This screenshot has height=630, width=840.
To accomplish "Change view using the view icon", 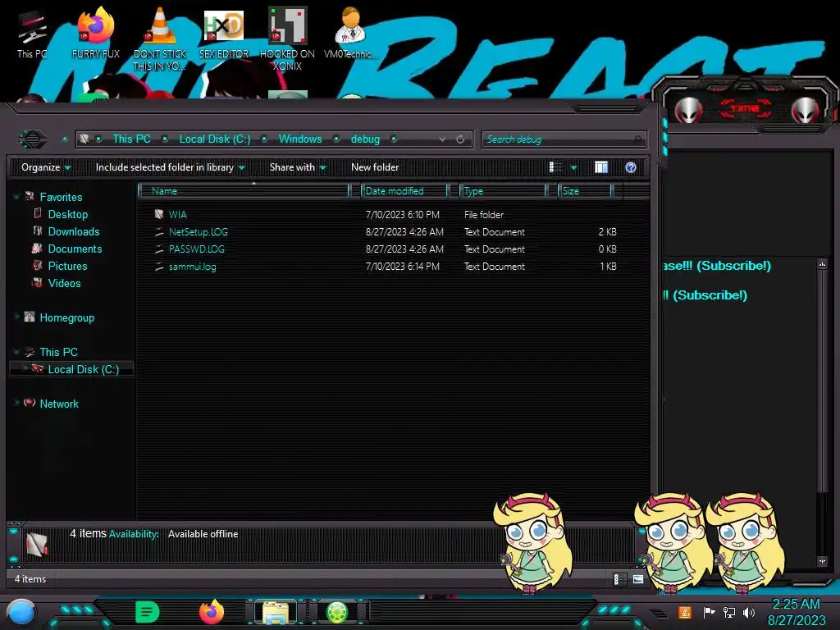I will pos(555,167).
